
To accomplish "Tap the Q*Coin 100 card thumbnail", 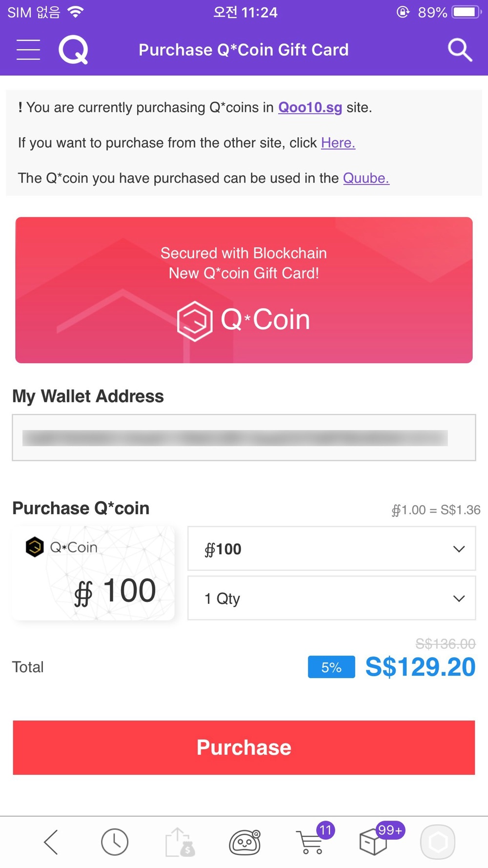I will tap(94, 573).
